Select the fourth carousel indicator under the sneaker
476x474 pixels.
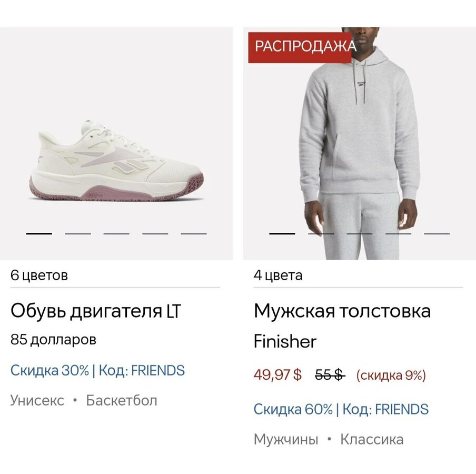(x=155, y=233)
